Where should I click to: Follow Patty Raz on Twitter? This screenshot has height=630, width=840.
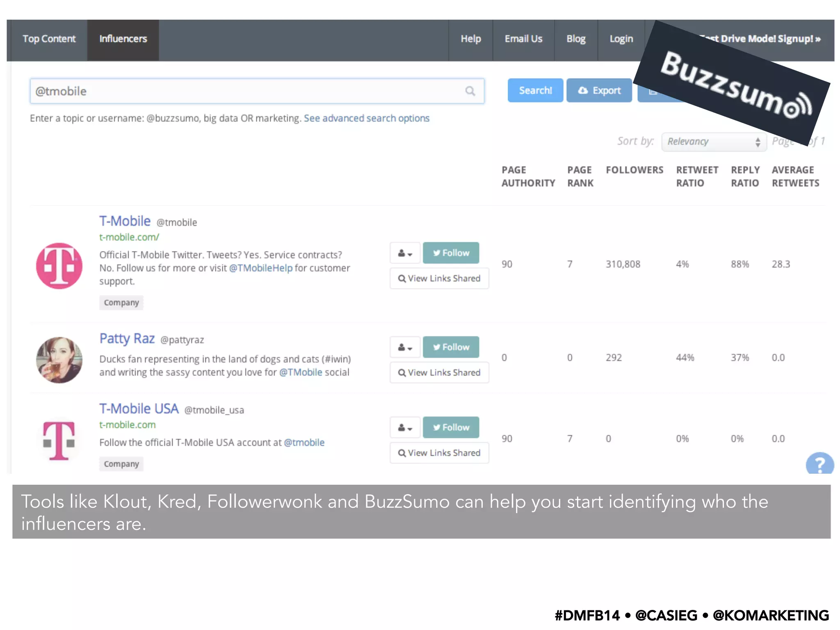click(x=451, y=347)
